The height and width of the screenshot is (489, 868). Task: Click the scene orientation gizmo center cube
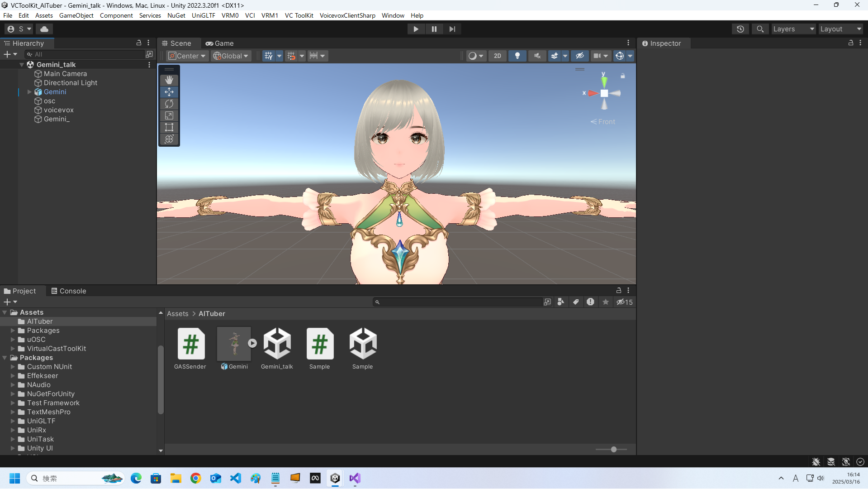pyautogui.click(x=604, y=93)
